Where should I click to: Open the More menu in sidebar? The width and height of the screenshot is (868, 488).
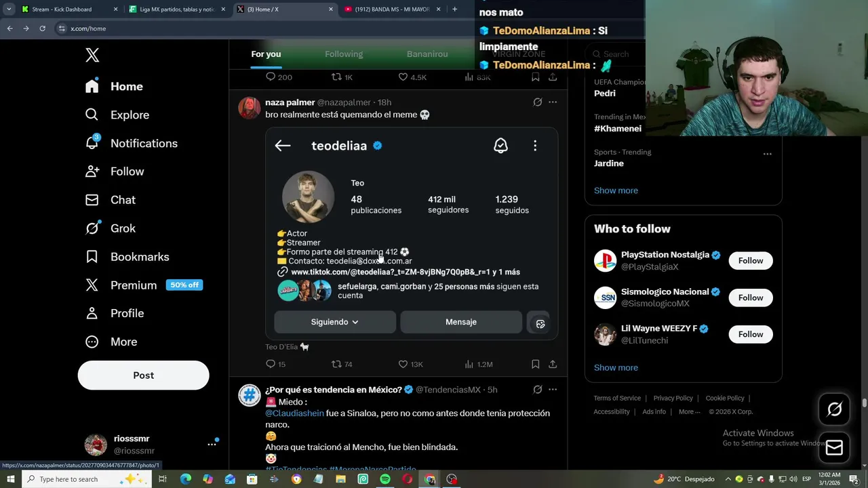pos(111,342)
